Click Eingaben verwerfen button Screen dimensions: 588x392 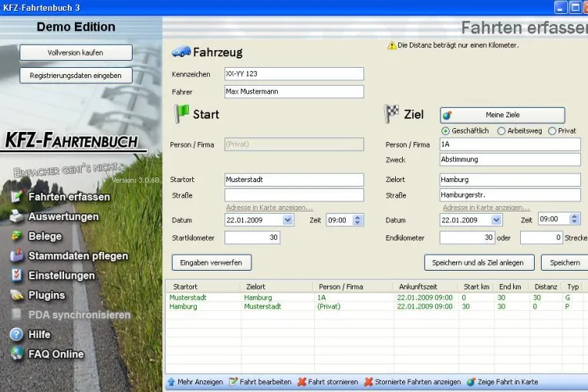(x=211, y=262)
